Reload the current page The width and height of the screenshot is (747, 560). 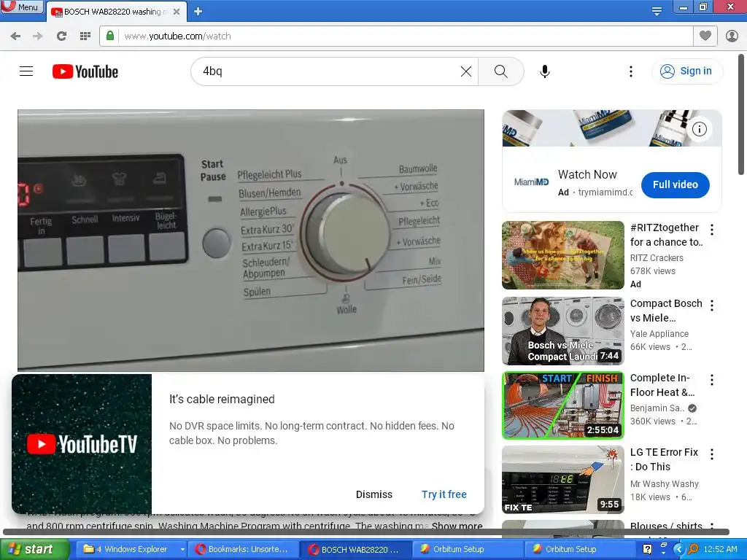point(61,36)
